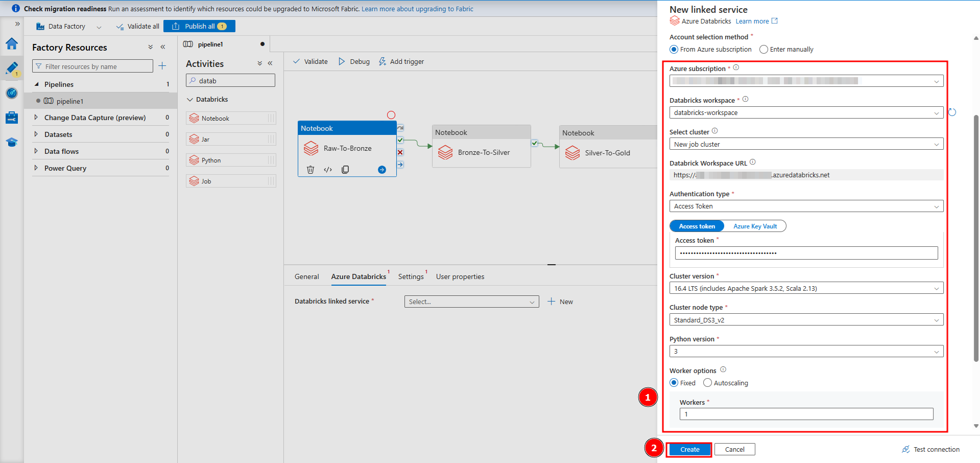
Task: Open the Learning Center graduation cap icon
Action: tap(12, 142)
